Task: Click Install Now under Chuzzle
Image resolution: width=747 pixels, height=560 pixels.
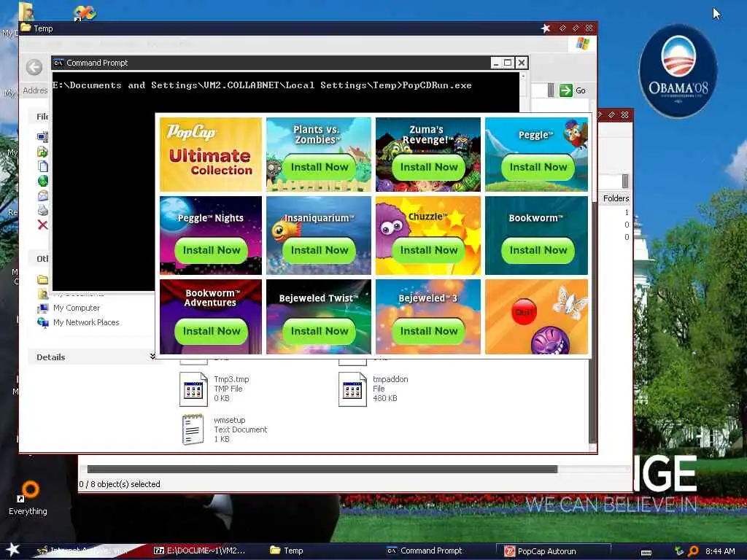Action: coord(428,251)
